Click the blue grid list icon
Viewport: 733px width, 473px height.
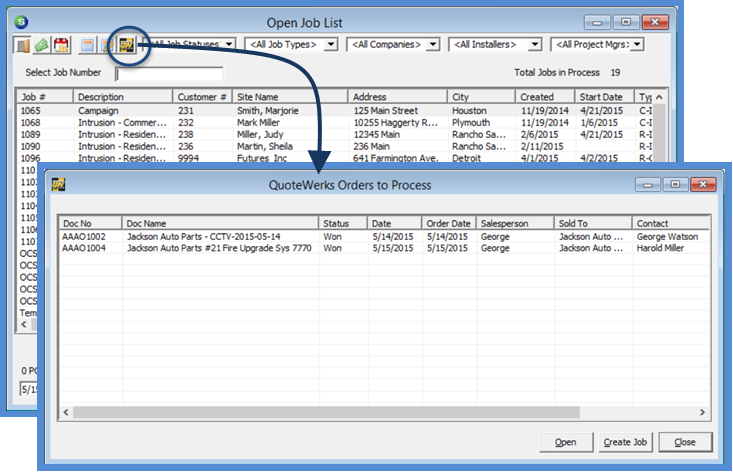point(87,45)
